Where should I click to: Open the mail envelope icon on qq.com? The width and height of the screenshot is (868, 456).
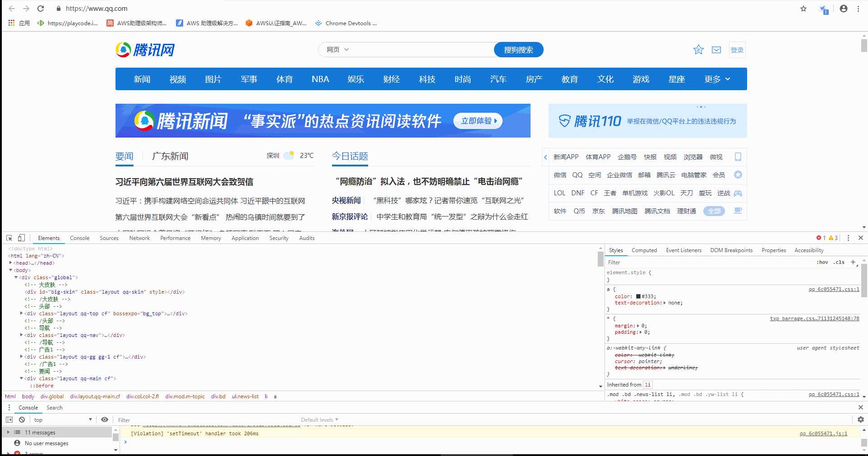716,50
